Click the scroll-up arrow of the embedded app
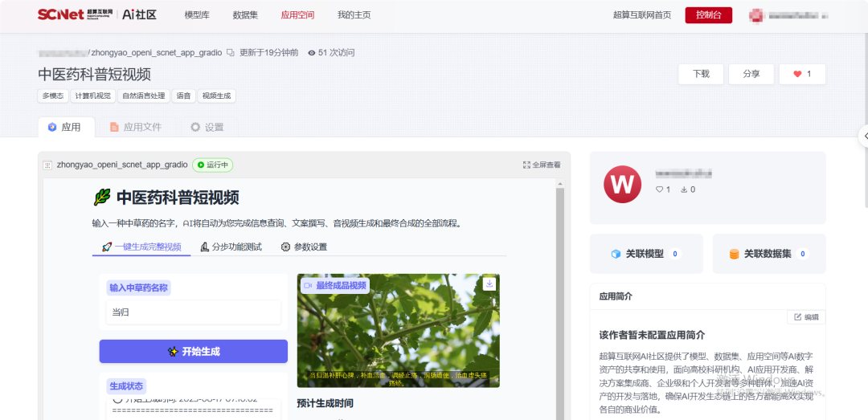Screen dimensions: 868x420 pos(559,184)
